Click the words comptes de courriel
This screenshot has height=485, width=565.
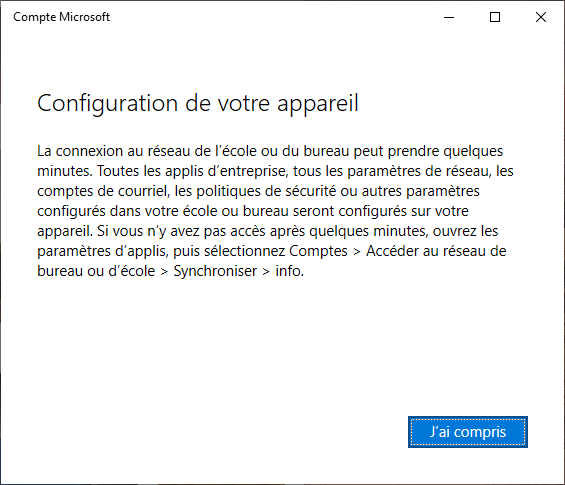click(103, 191)
